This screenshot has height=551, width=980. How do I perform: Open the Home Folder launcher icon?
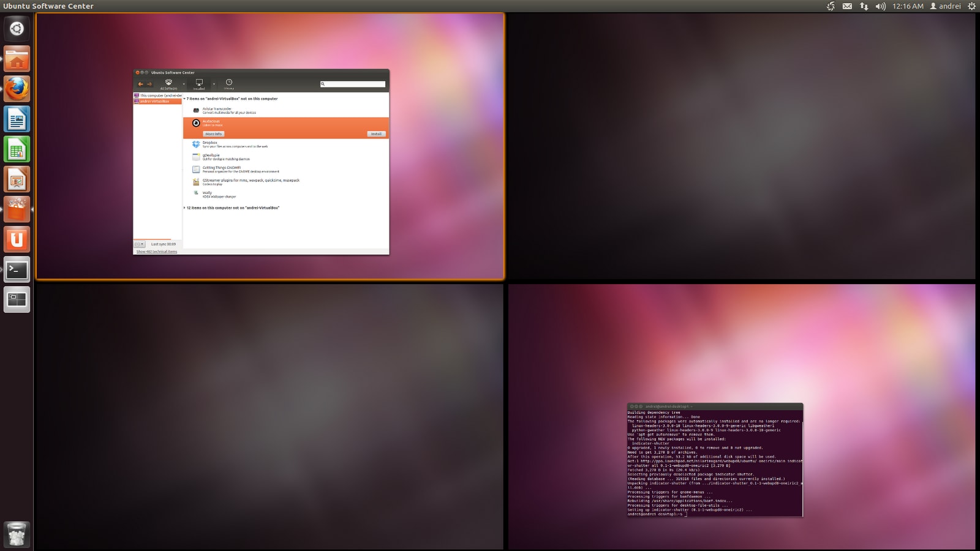click(17, 59)
